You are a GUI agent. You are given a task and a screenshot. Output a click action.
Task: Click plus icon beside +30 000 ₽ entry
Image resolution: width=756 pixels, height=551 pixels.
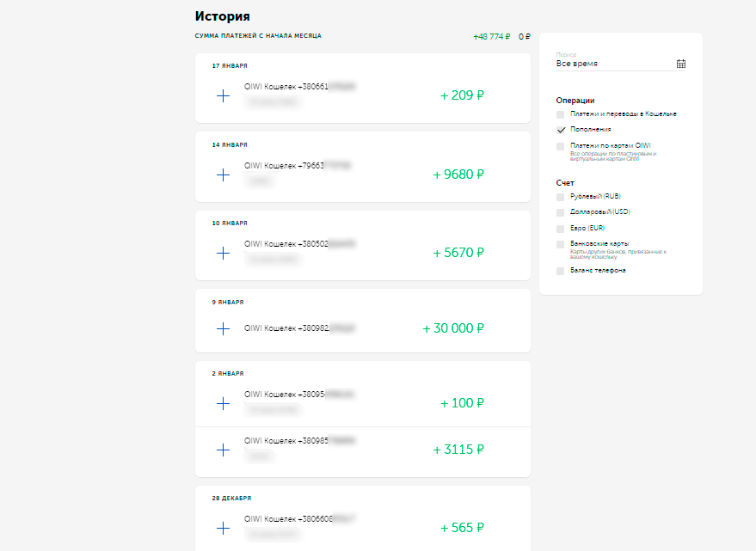pos(223,328)
